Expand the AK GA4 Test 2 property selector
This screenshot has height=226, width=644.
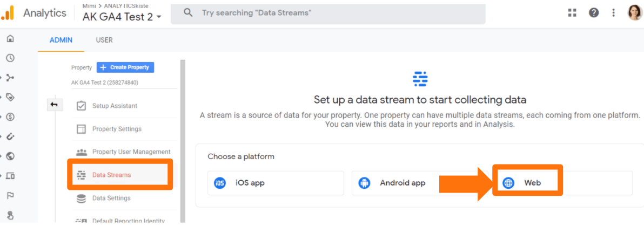pos(122,17)
